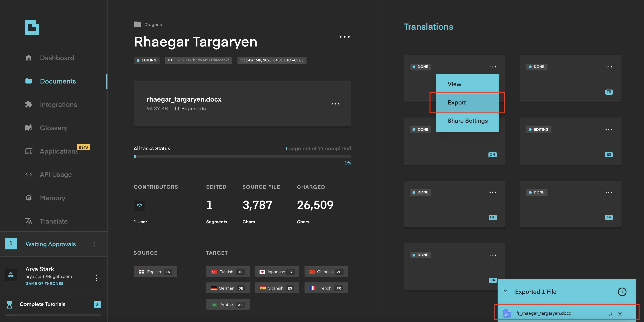
Task: Click the French FR target language chip
Action: coord(326,288)
